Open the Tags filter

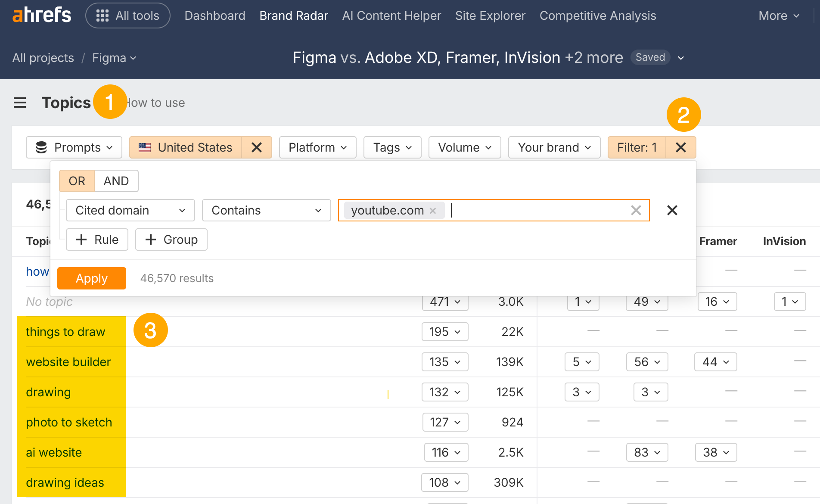point(392,147)
